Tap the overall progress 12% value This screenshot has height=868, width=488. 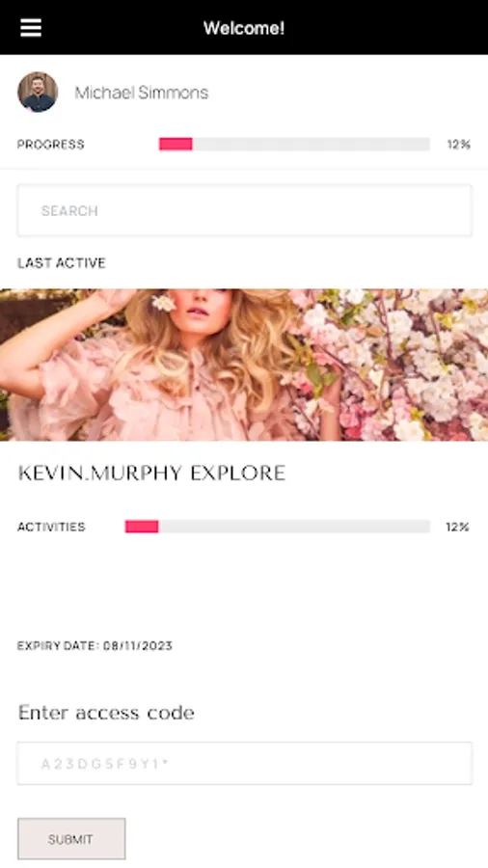tap(459, 145)
